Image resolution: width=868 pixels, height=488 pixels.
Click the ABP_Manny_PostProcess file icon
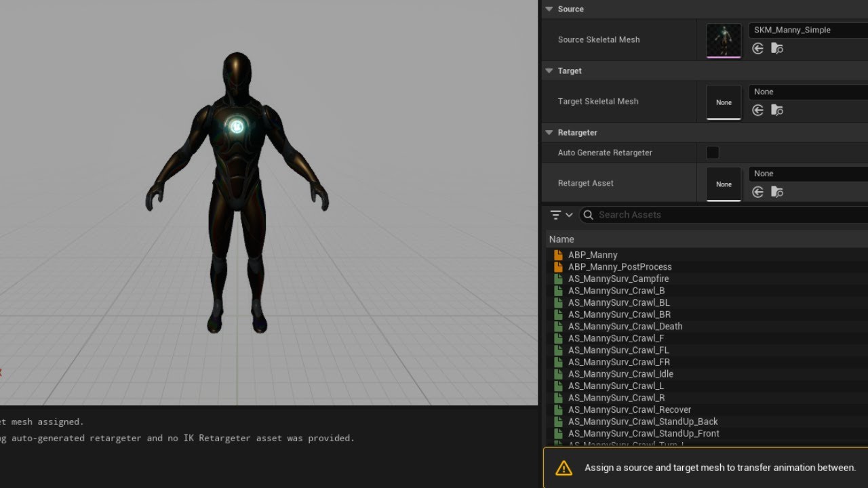click(x=558, y=267)
